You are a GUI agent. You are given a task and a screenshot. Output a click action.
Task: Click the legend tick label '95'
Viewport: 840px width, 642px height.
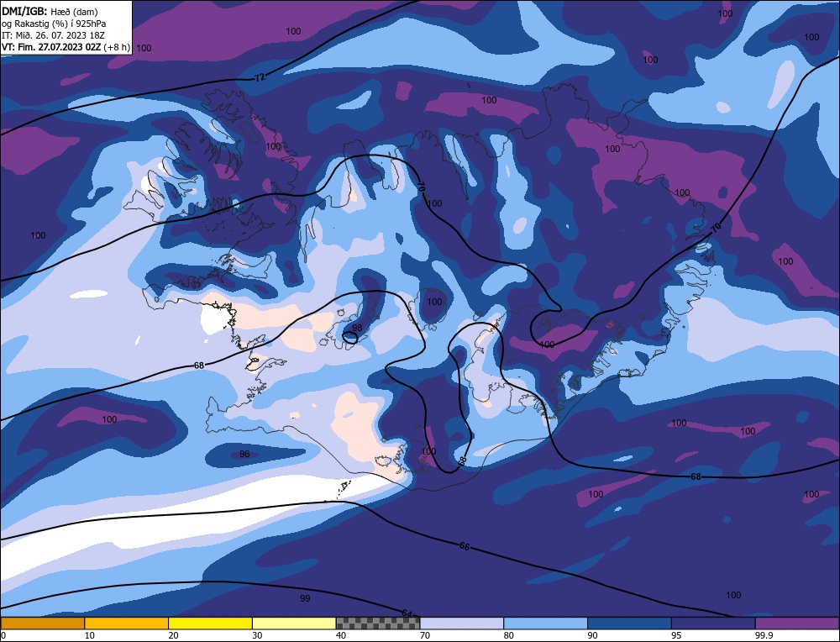coord(676,635)
